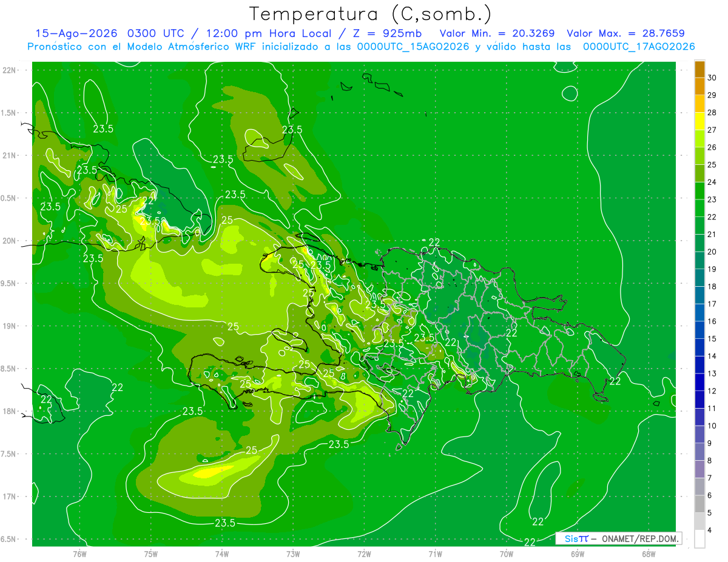Click the '71W' longitude axis label

pos(435,554)
